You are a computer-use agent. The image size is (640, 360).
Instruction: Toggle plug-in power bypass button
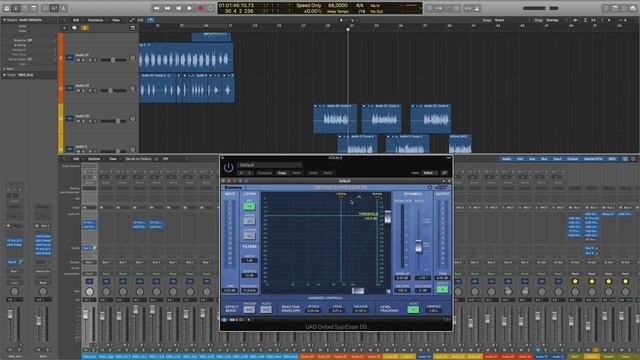228,167
